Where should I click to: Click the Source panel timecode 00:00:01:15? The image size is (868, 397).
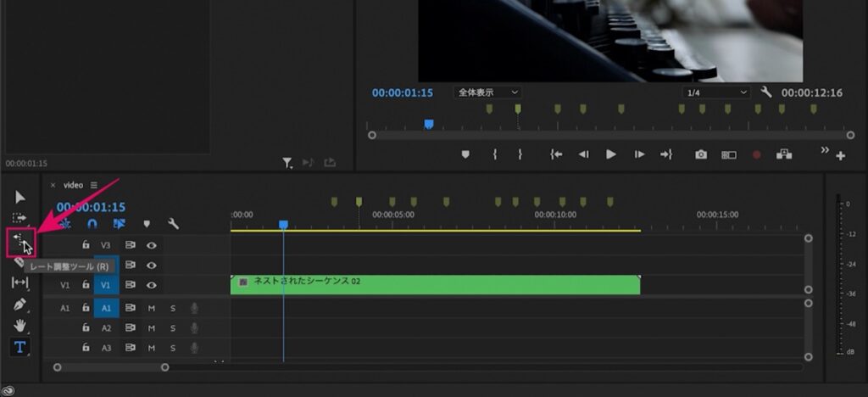(x=26, y=164)
